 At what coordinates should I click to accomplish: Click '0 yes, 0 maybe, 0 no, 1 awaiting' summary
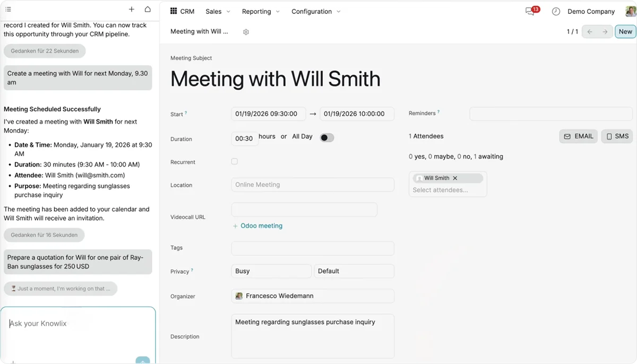[x=456, y=157]
